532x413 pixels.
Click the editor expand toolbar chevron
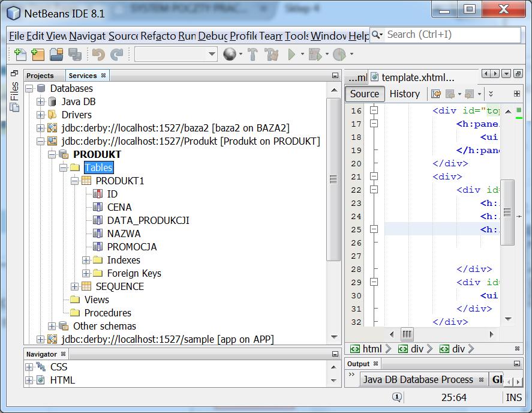click(x=491, y=94)
